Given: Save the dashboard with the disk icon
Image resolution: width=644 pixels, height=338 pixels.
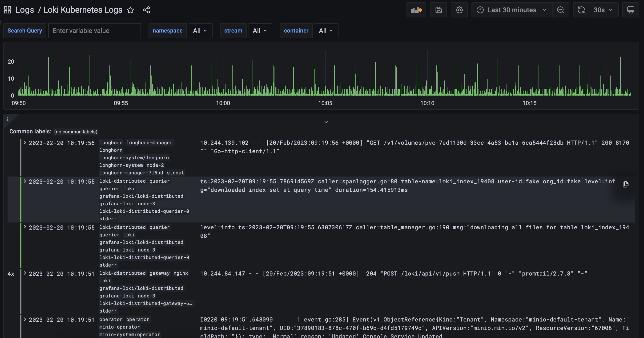Looking at the screenshot, I should coord(439,10).
